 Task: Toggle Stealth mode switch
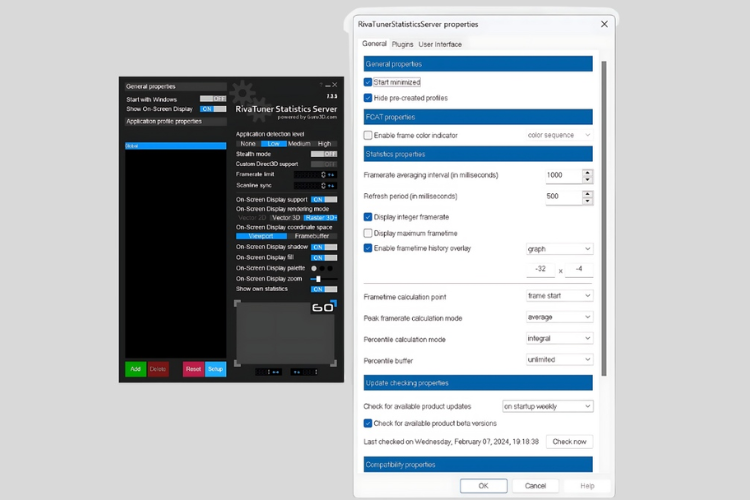click(x=324, y=154)
